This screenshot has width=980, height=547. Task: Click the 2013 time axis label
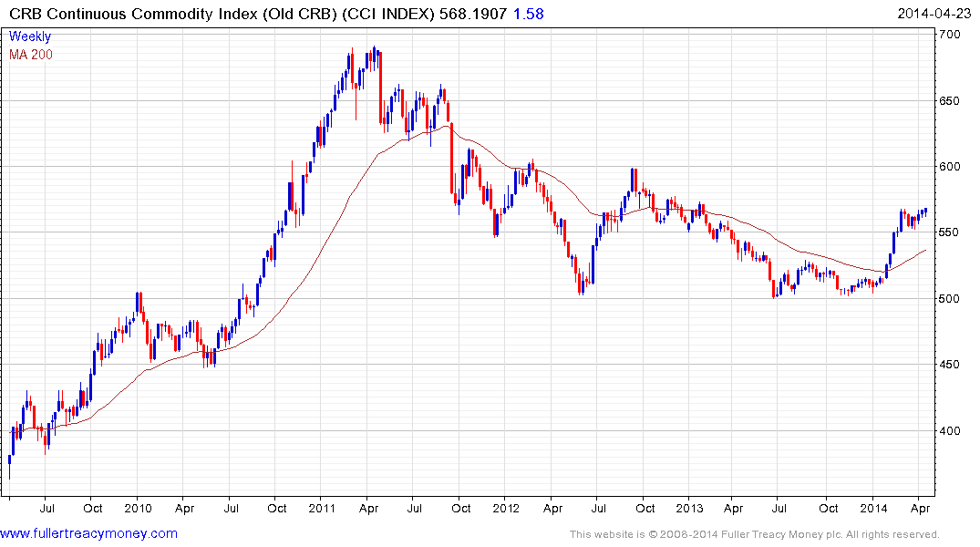point(689,508)
